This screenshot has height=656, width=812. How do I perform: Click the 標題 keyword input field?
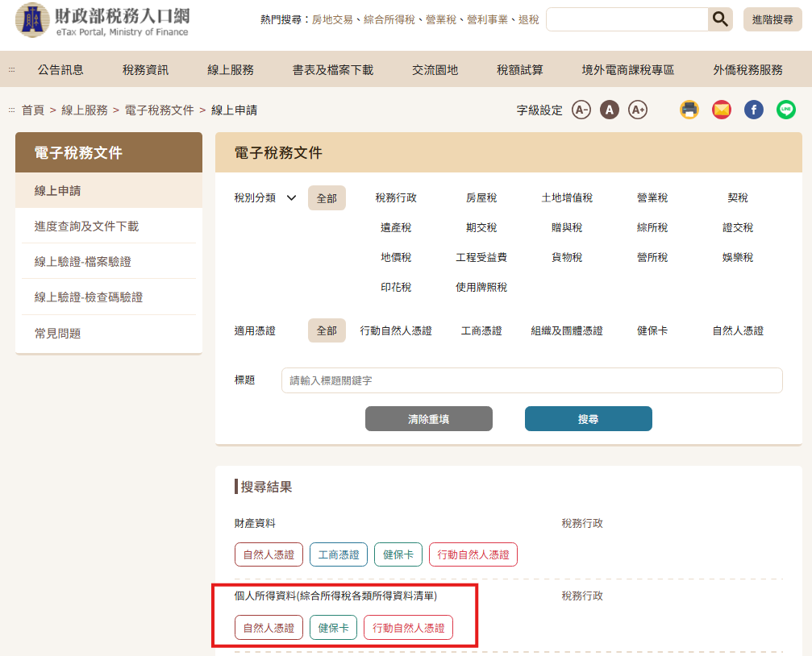[531, 380]
